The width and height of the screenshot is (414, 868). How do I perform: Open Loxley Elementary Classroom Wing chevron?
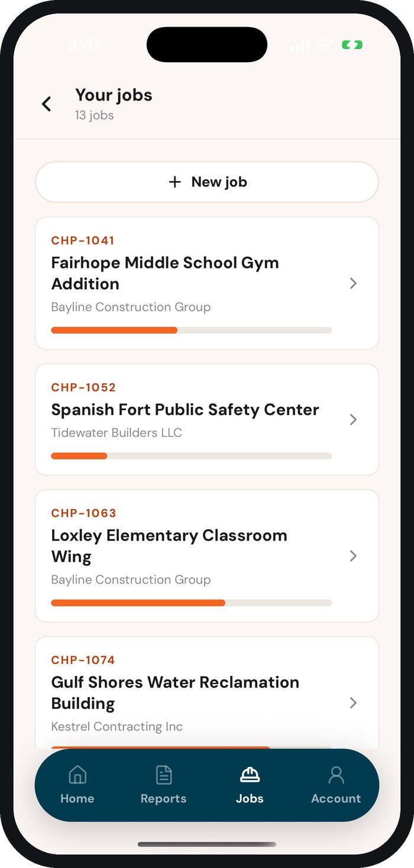coord(353,556)
